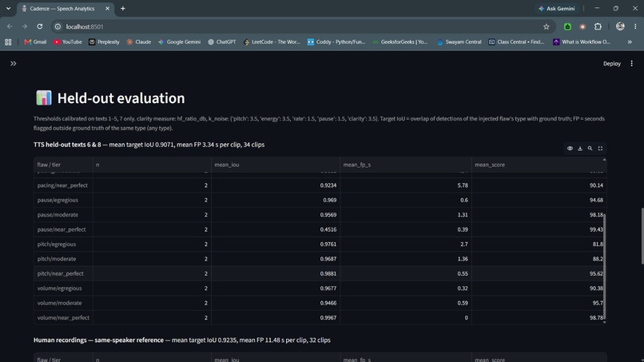Click the page vertical scrollbar thumb
This screenshot has height=362, width=644.
pyautogui.click(x=642, y=237)
